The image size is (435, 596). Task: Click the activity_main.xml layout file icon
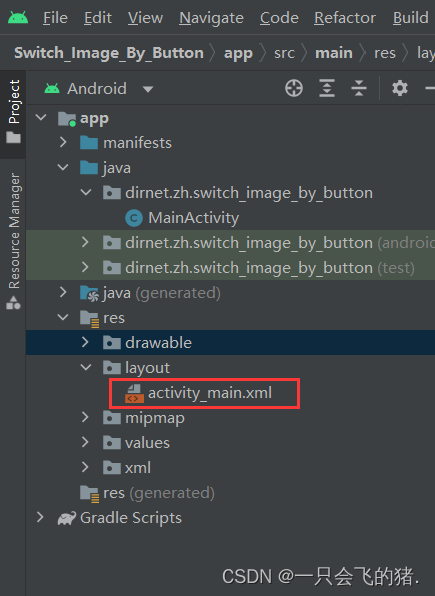coord(134,393)
